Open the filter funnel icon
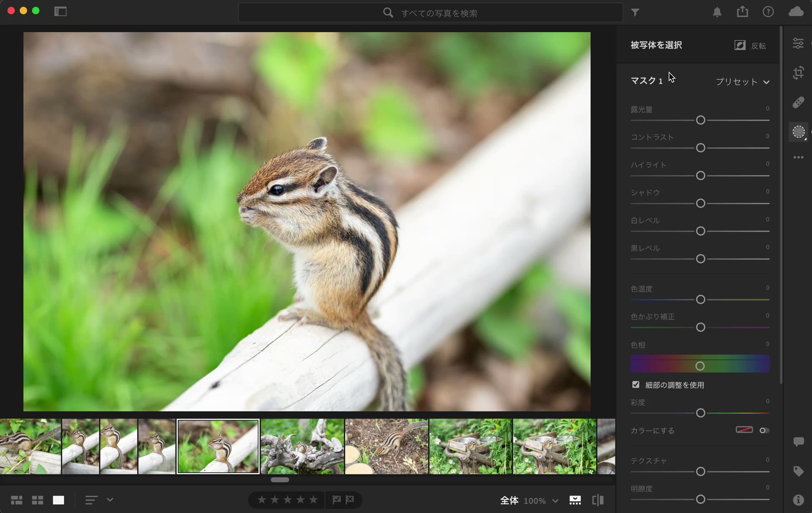Viewport: 812px width, 513px height. pyautogui.click(x=635, y=12)
